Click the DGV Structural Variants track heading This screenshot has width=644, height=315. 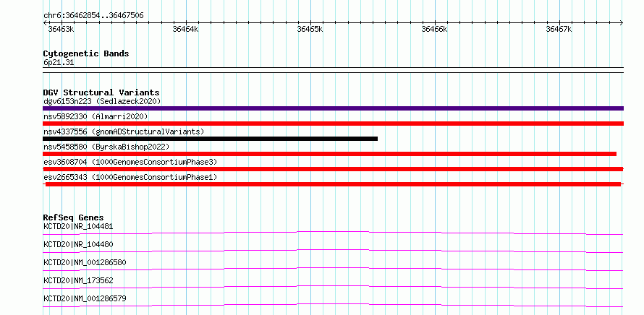point(101,92)
